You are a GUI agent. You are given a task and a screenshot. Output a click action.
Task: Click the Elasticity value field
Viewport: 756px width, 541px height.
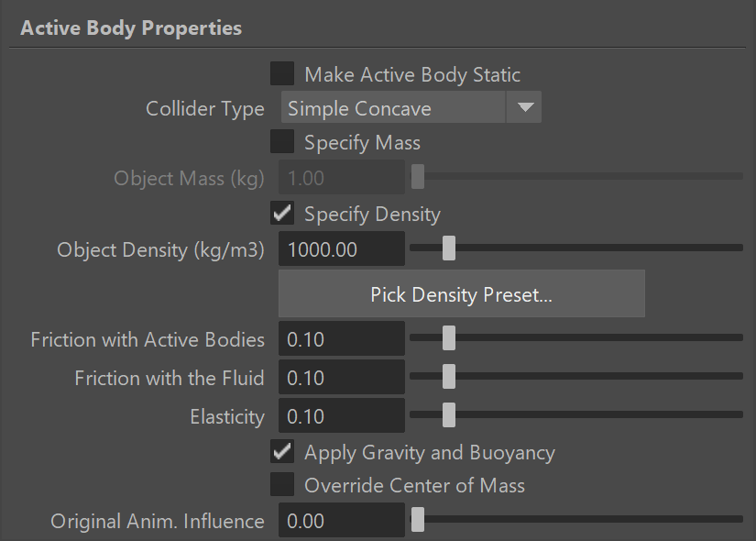pyautogui.click(x=342, y=416)
